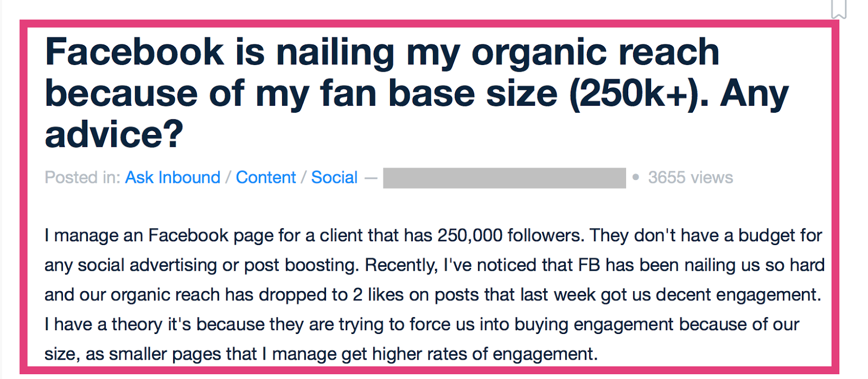The width and height of the screenshot is (868, 379).
Task: Click the word 'advice?' in the heading
Action: [x=114, y=134]
